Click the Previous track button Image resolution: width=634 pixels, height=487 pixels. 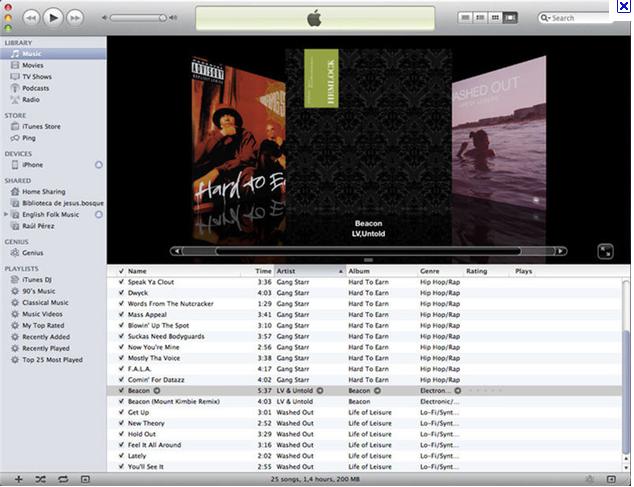[31, 18]
